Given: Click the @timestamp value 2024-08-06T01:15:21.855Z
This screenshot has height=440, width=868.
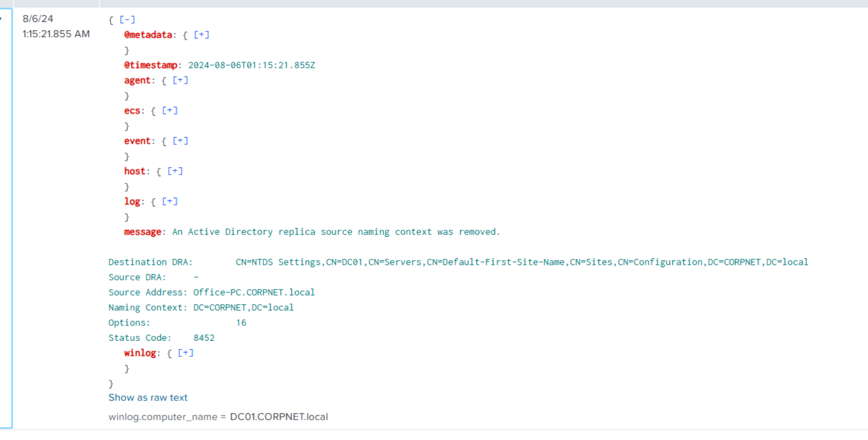Looking at the screenshot, I should click(252, 65).
